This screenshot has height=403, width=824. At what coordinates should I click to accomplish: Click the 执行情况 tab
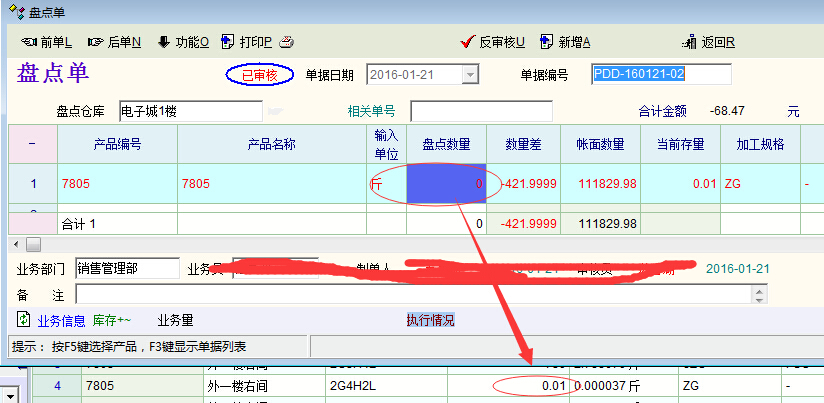point(430,321)
